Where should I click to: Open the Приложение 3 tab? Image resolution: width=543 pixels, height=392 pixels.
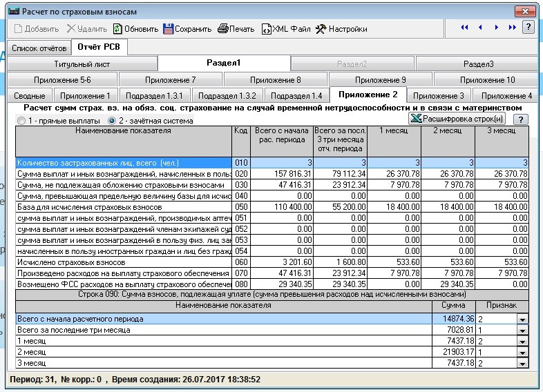439,96
